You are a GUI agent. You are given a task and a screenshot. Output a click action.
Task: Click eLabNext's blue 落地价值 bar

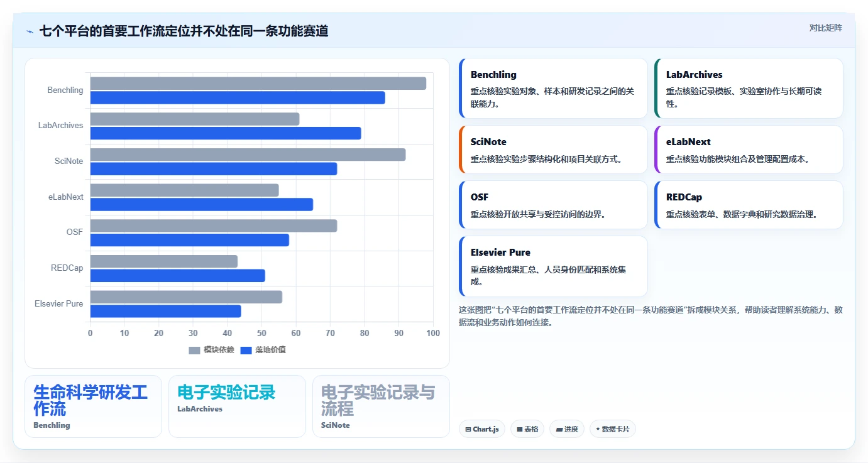point(202,205)
